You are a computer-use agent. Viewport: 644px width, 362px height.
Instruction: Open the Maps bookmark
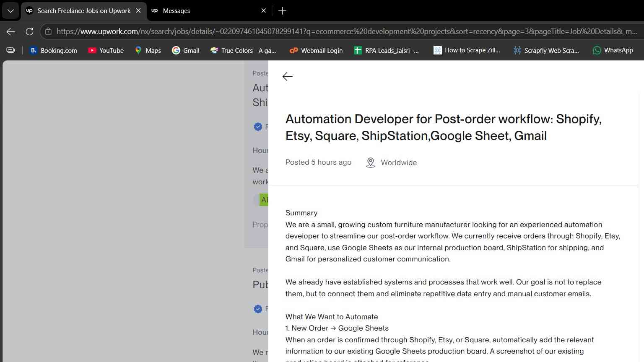pyautogui.click(x=148, y=50)
